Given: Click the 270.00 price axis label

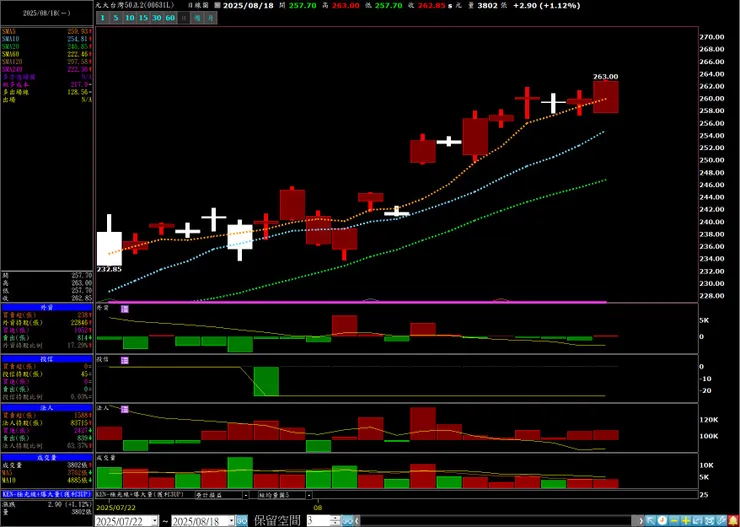Looking at the screenshot, I should (x=712, y=37).
